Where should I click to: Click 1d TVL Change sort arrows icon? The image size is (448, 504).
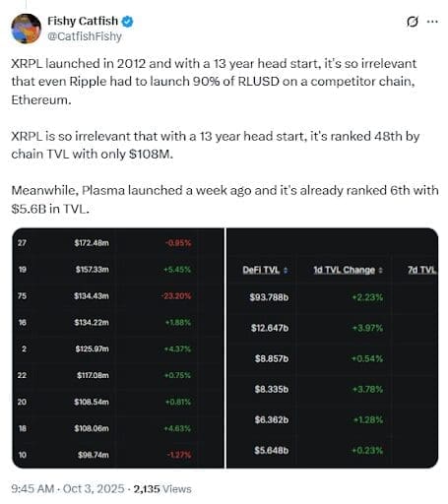[x=381, y=271]
